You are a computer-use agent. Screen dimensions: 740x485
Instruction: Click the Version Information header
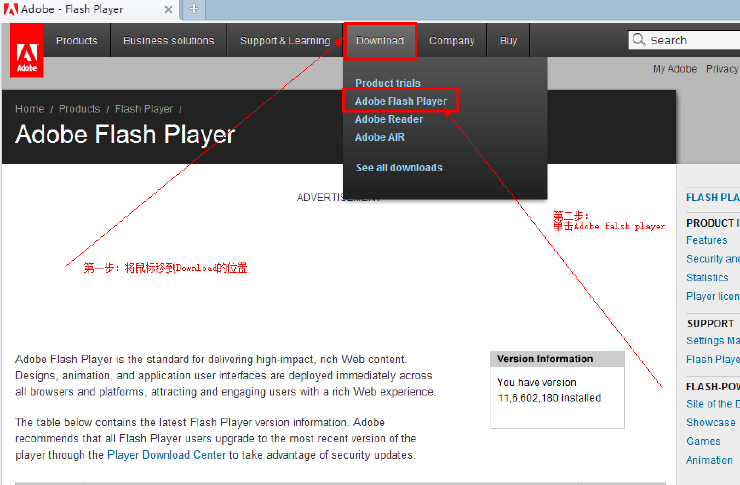coord(557,359)
